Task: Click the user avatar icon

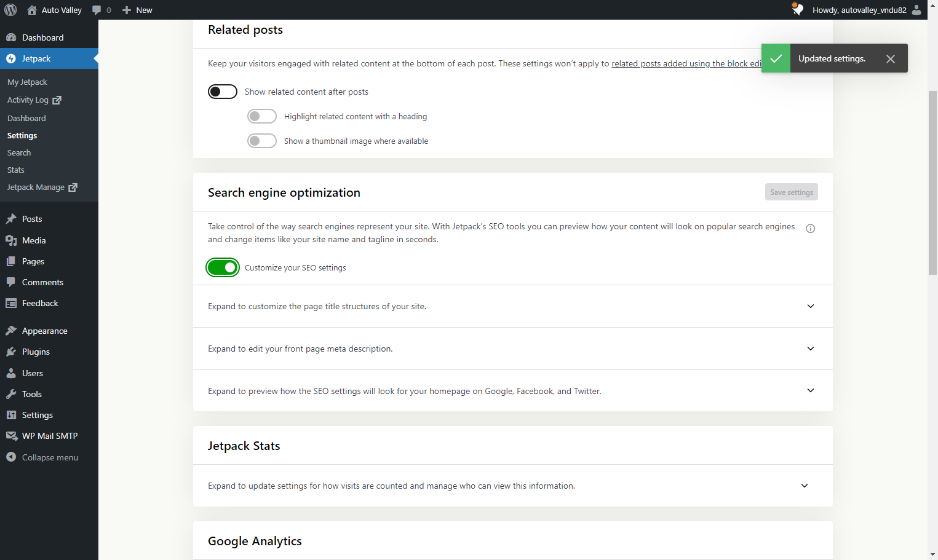Action: [x=916, y=10]
